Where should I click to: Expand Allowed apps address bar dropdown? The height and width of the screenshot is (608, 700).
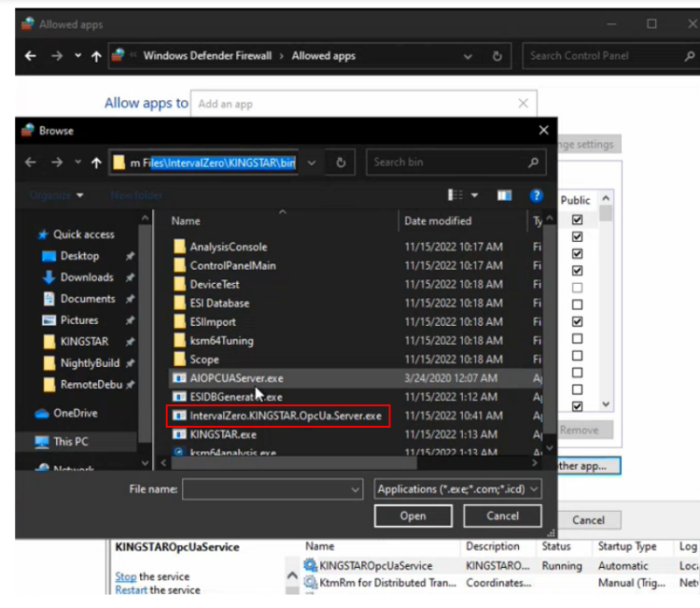click(468, 56)
